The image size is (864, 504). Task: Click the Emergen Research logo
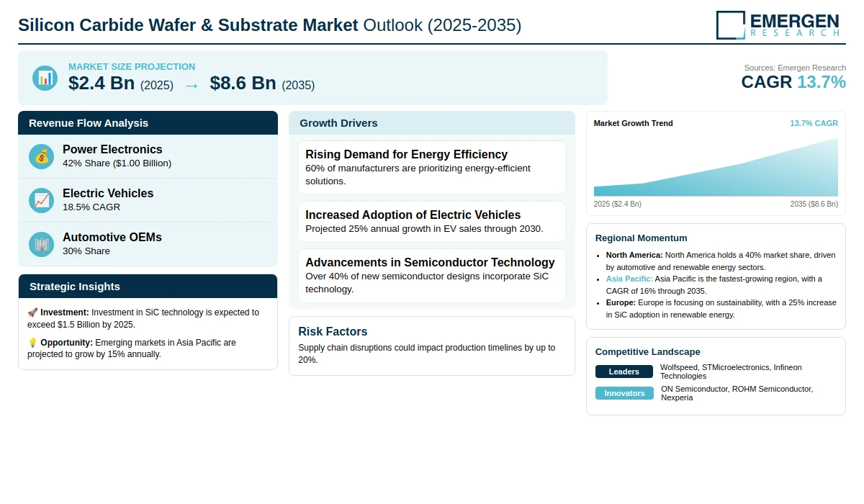[x=778, y=24]
